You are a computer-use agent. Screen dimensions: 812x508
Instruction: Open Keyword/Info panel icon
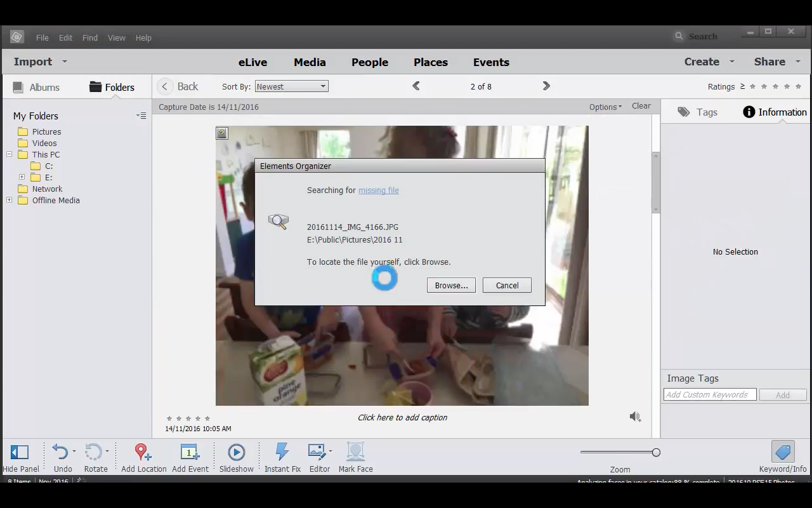pos(783,452)
